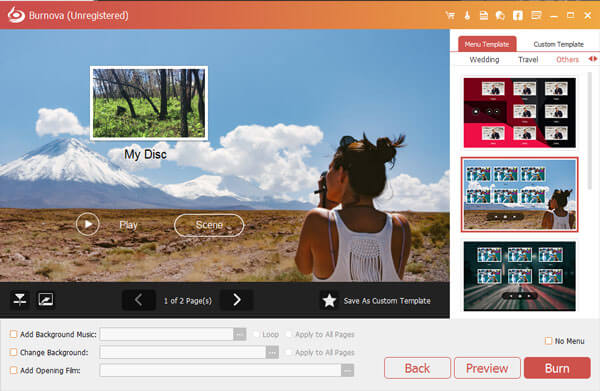
Task: Select the red and black menu template
Action: coord(520,113)
